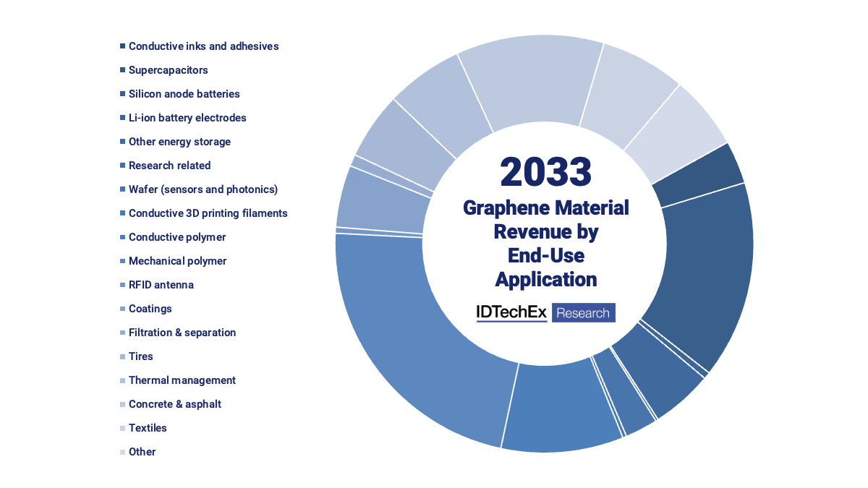Click the RFID antenna legend marker

[x=122, y=284]
